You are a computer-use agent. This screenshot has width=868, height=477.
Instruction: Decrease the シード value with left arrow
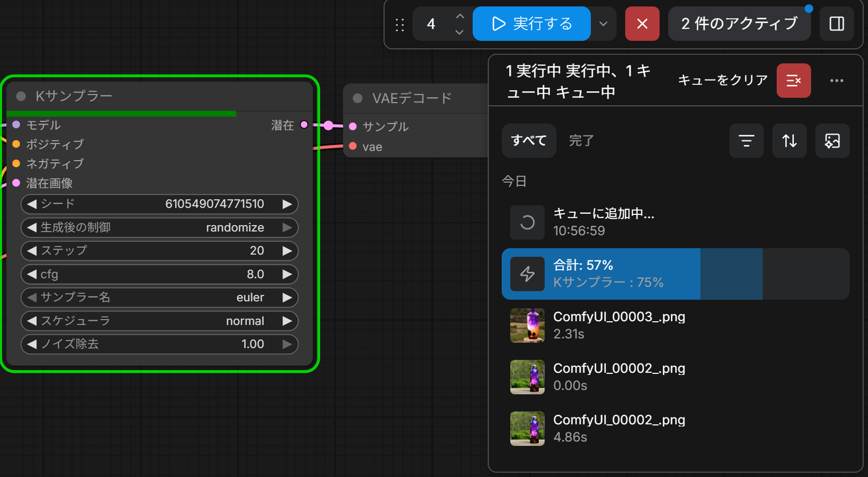[x=32, y=204]
